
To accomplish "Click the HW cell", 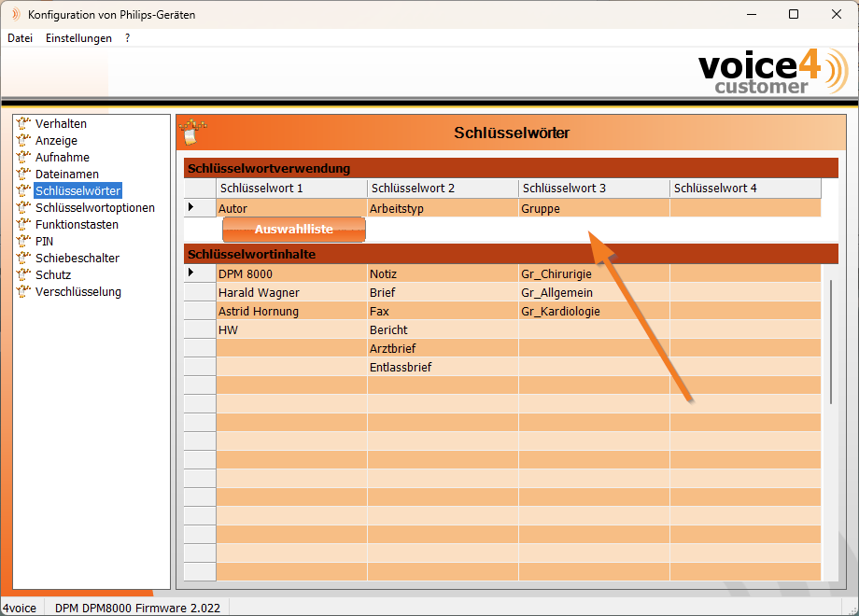I will tap(291, 329).
